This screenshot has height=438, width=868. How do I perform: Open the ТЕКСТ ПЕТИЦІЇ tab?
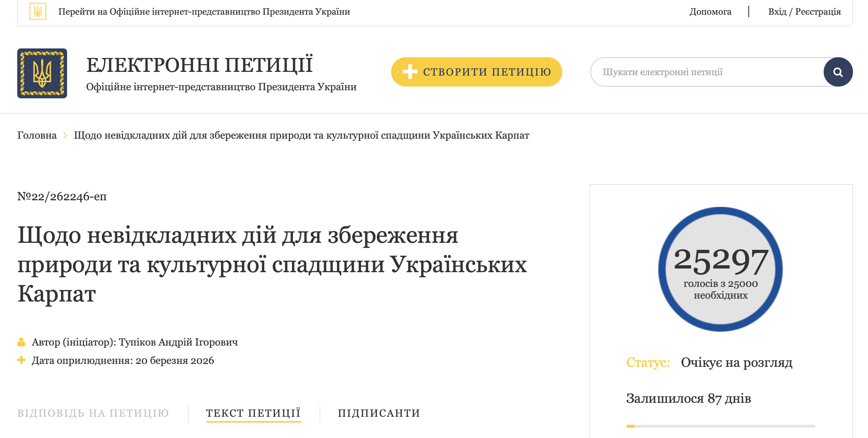click(253, 413)
